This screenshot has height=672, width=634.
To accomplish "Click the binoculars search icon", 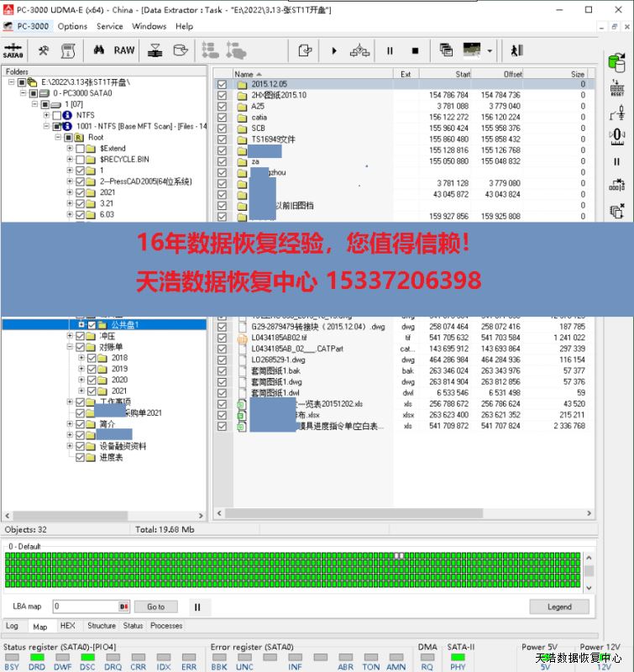I will click(99, 50).
